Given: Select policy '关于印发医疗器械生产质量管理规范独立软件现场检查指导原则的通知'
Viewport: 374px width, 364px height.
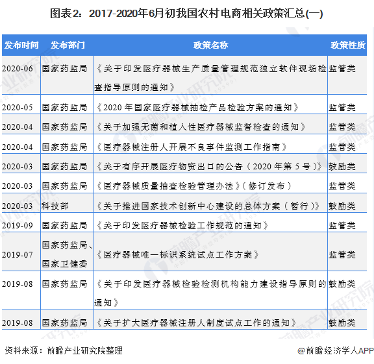Looking at the screenshot, I should pyautogui.click(x=211, y=78).
